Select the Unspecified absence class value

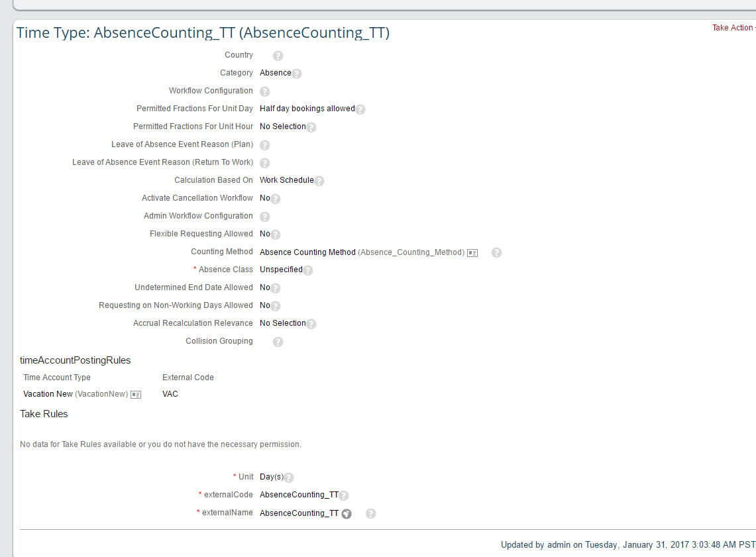click(x=281, y=270)
